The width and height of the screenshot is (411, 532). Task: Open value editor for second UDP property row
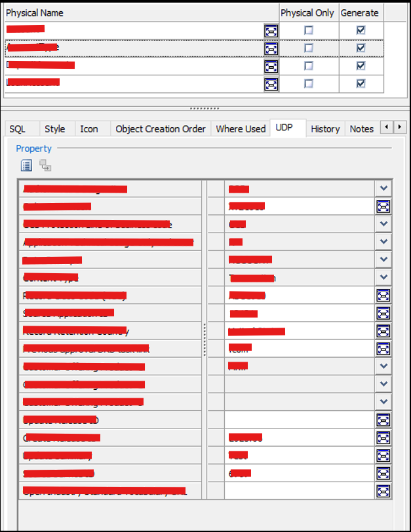coord(383,206)
